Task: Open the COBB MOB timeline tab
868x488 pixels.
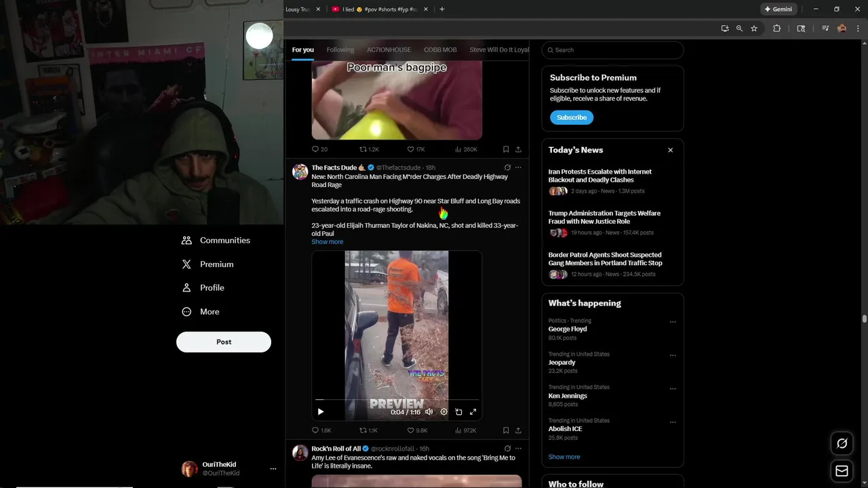Action: [x=440, y=49]
